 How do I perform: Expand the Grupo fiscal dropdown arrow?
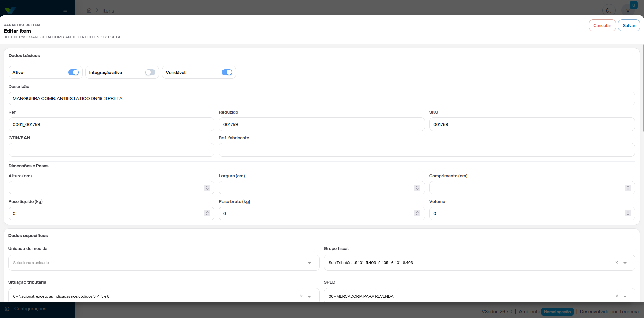pos(625,263)
